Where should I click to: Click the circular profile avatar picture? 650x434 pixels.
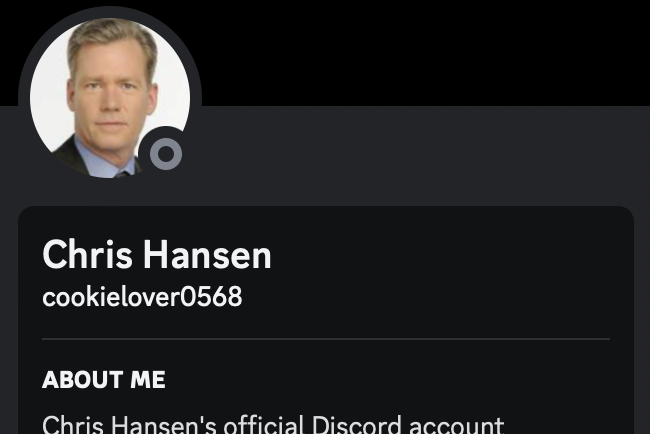(x=110, y=98)
